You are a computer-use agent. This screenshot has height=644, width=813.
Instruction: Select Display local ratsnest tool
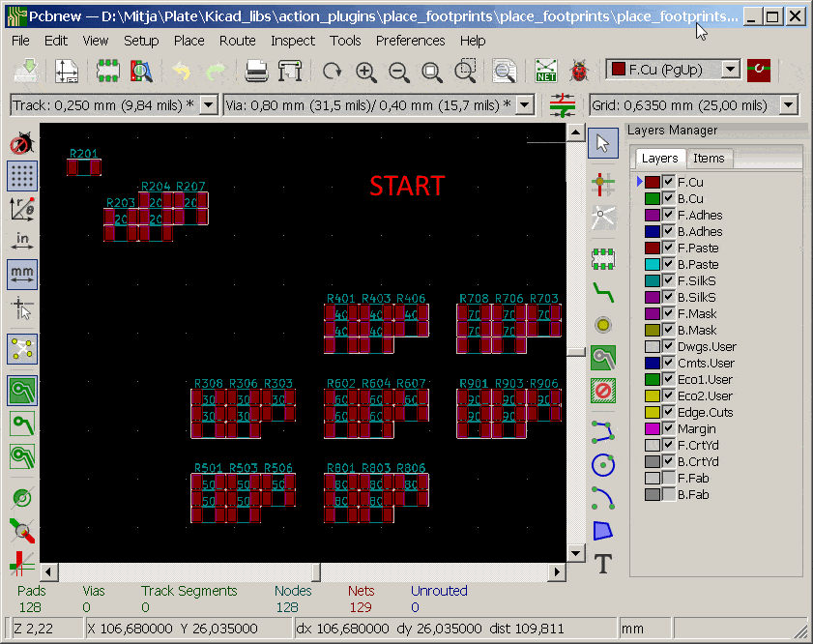coord(603,217)
